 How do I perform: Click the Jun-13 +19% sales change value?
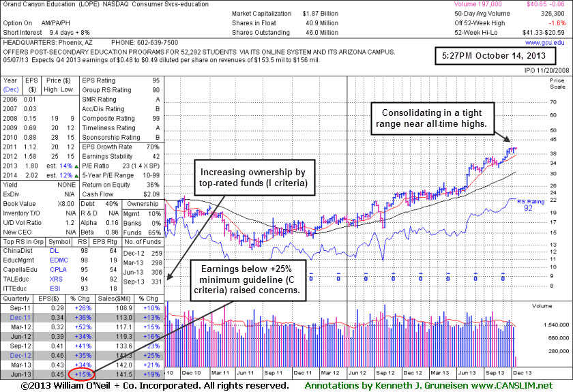[x=151, y=374]
